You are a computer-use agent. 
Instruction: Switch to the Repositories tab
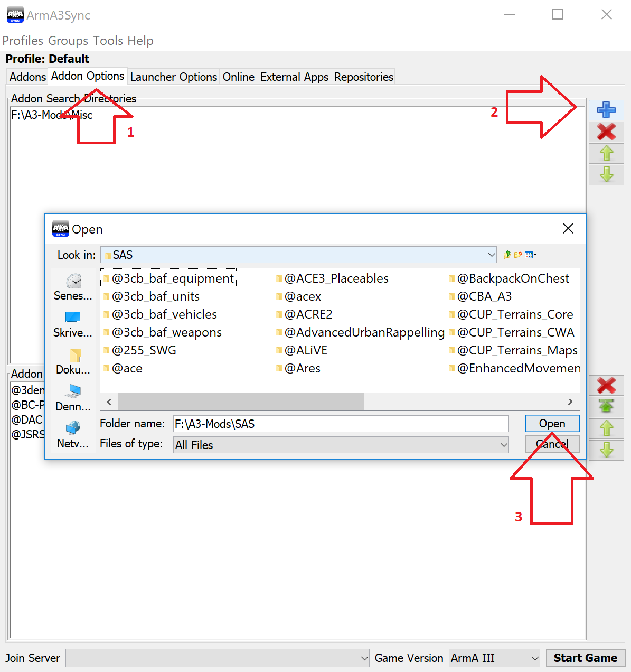pos(364,77)
